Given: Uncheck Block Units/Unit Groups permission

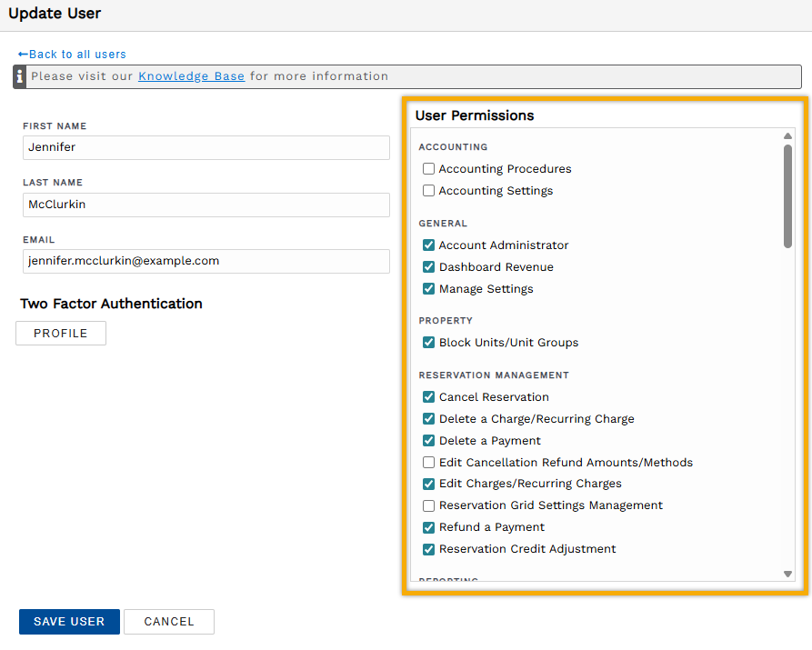Looking at the screenshot, I should pos(428,343).
